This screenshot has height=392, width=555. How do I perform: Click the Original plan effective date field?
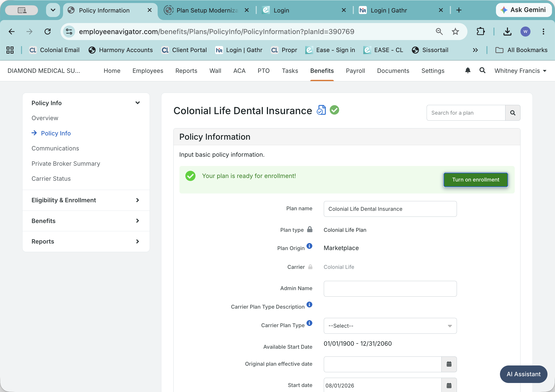383,364
